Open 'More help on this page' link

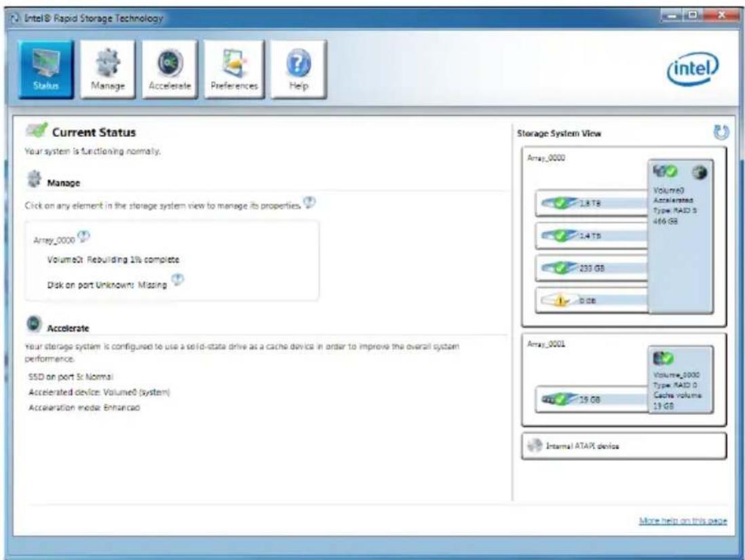[x=683, y=521]
